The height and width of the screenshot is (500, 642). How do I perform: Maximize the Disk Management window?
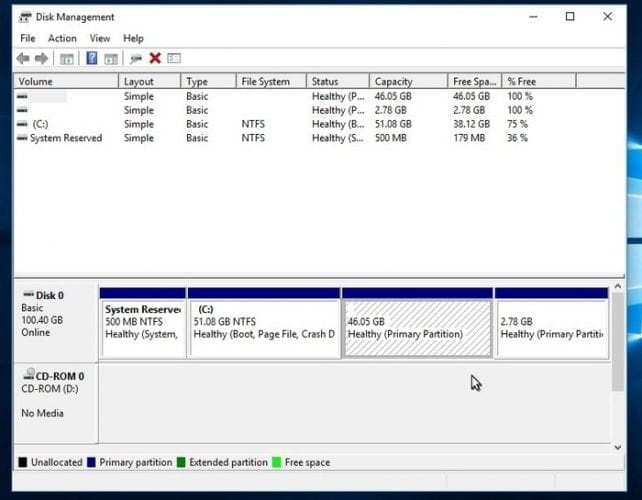[570, 16]
